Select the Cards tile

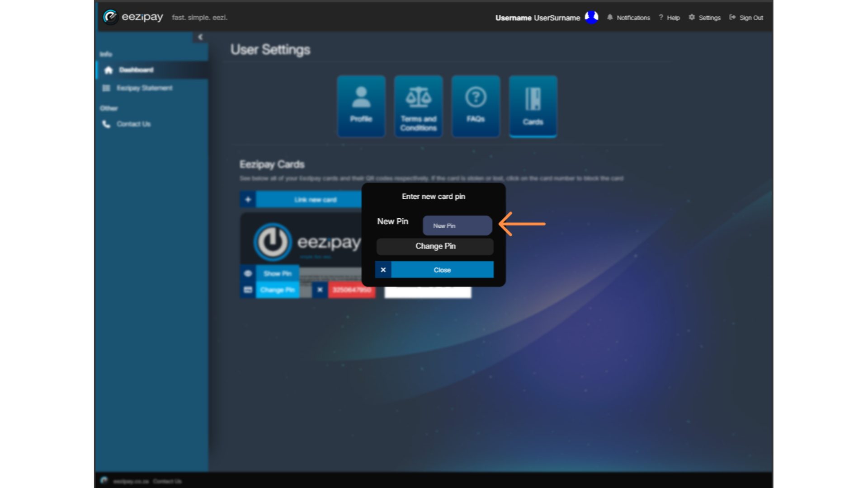(x=533, y=106)
